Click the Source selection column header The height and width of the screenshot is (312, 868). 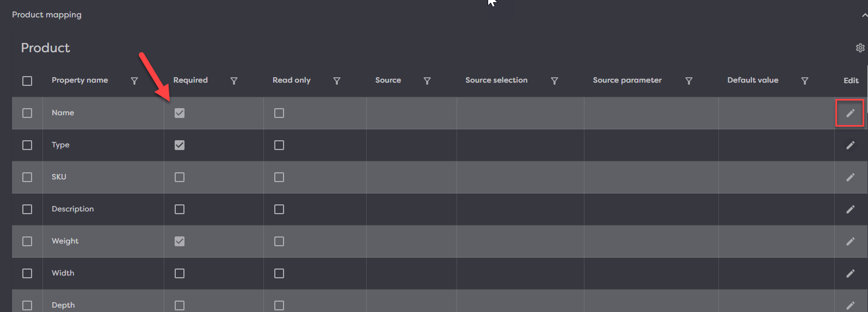pos(496,80)
